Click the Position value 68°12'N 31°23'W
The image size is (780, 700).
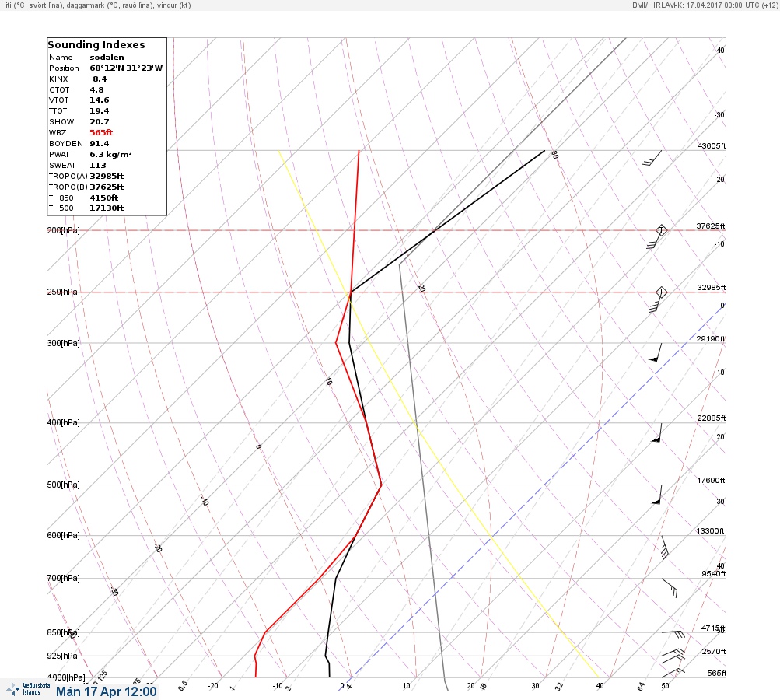126,68
